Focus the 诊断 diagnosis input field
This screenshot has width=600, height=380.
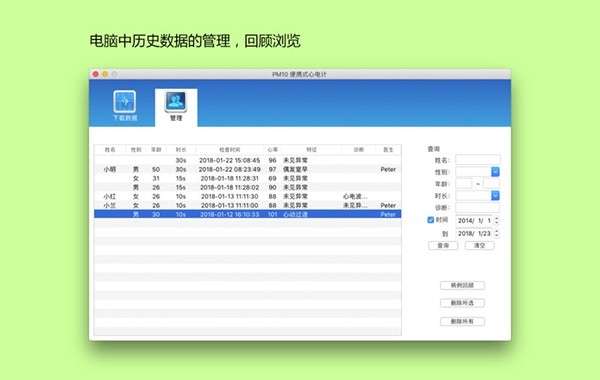click(x=478, y=207)
